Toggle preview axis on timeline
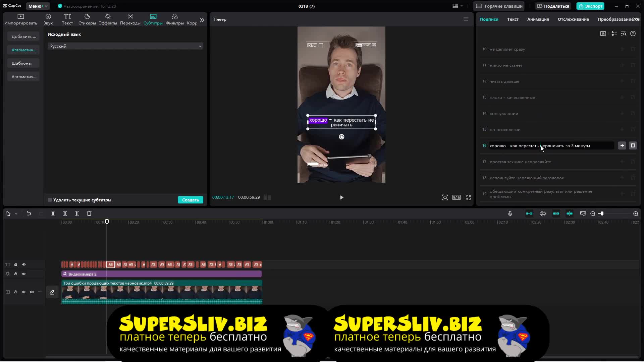 pyautogui.click(x=570, y=214)
